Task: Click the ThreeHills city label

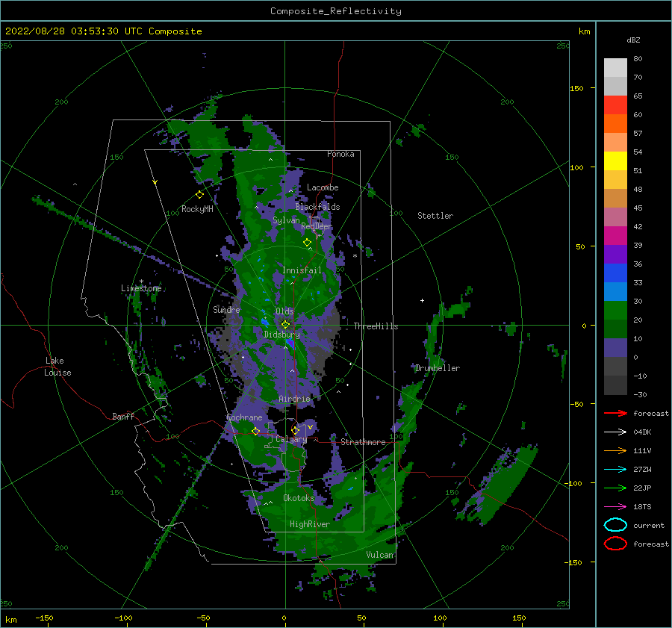Action: point(376,326)
